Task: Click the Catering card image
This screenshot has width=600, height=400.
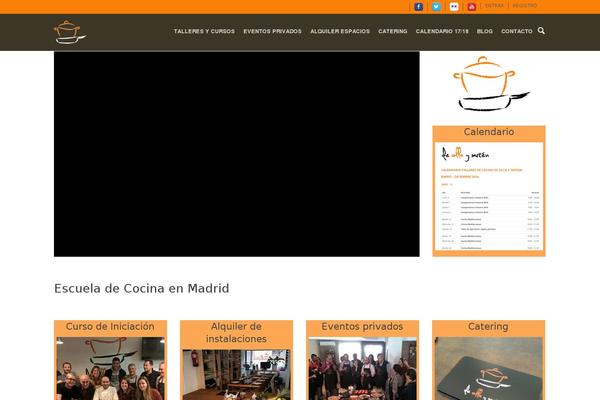Action: pyautogui.click(x=489, y=369)
